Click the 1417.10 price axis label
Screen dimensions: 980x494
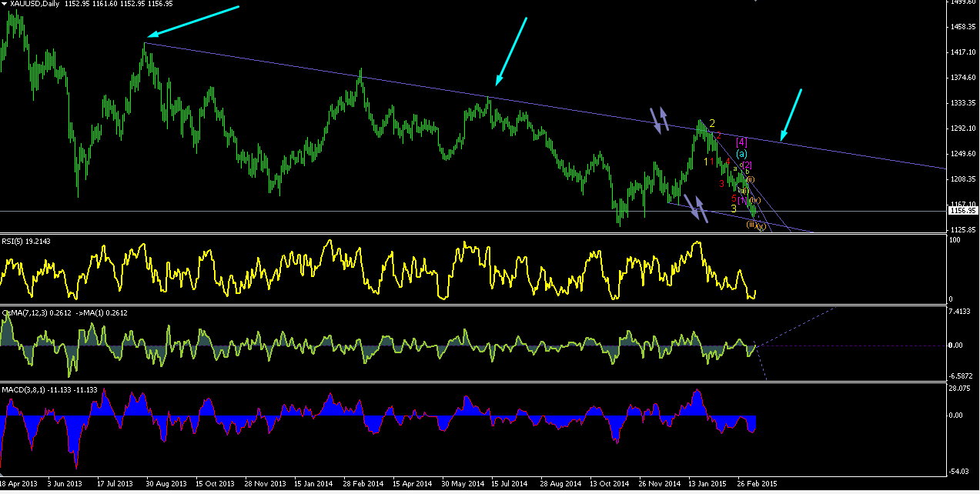(962, 52)
